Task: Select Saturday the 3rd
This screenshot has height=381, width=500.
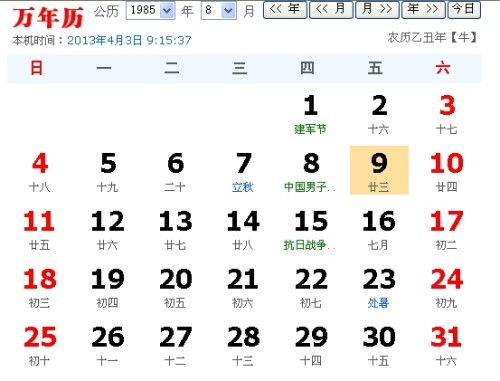Action: [x=447, y=114]
